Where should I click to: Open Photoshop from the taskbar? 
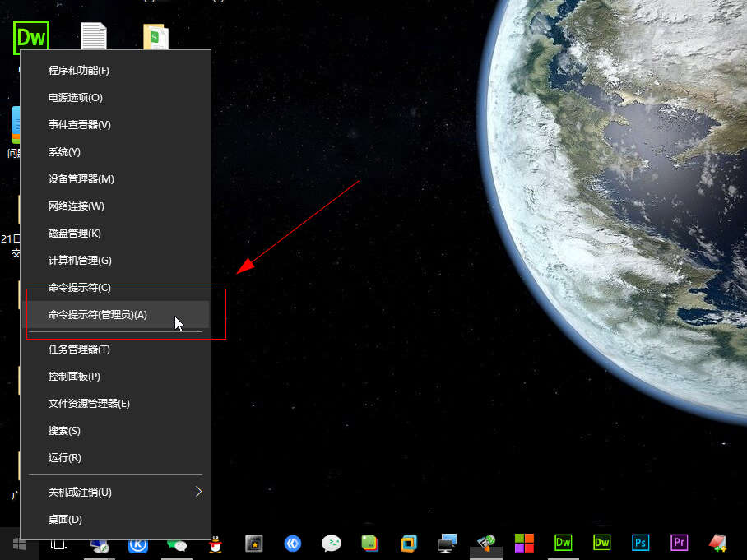point(640,543)
